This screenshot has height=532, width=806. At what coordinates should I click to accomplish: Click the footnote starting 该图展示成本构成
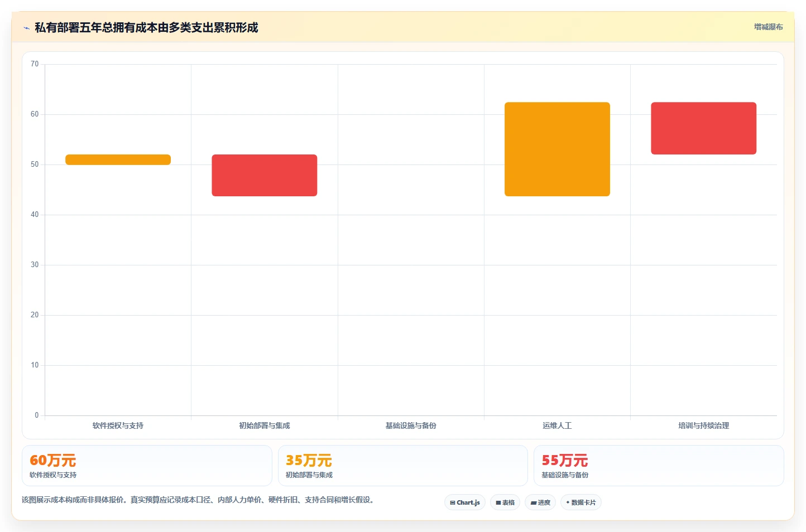click(x=198, y=500)
